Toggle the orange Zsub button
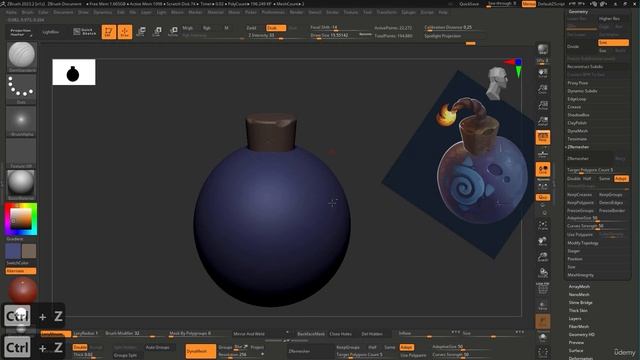The height and width of the screenshot is (360, 640). (276, 28)
